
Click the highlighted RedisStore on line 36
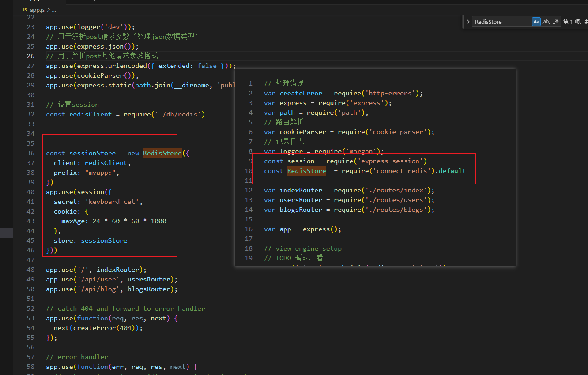pos(162,153)
